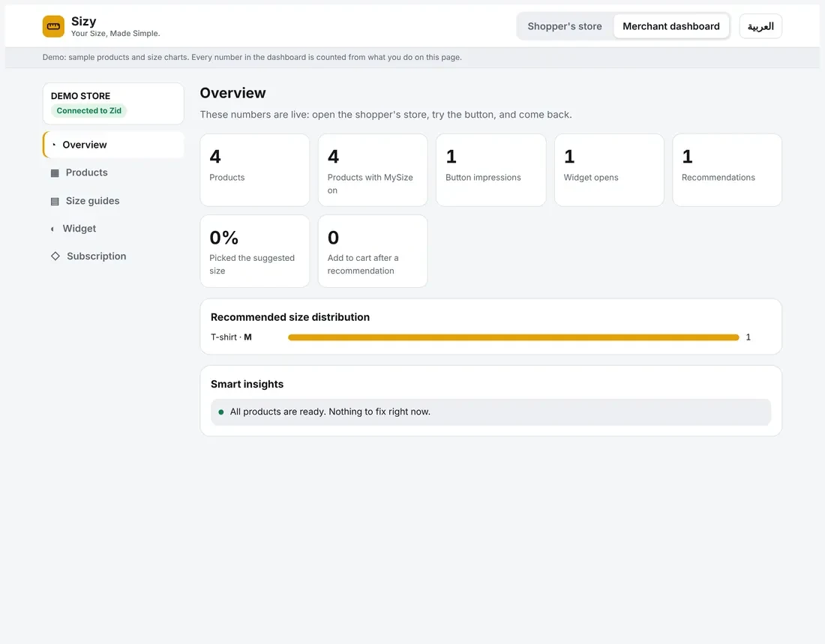Click the count 1 beside the distribution bar
This screenshot has height=644, width=825.
coord(748,337)
